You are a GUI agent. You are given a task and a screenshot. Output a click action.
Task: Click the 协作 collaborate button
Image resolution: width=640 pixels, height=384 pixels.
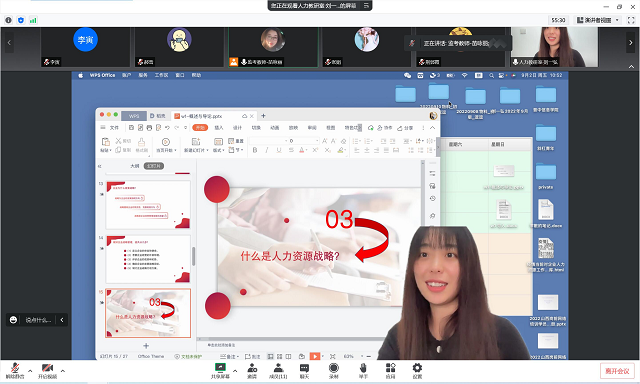click(384, 128)
